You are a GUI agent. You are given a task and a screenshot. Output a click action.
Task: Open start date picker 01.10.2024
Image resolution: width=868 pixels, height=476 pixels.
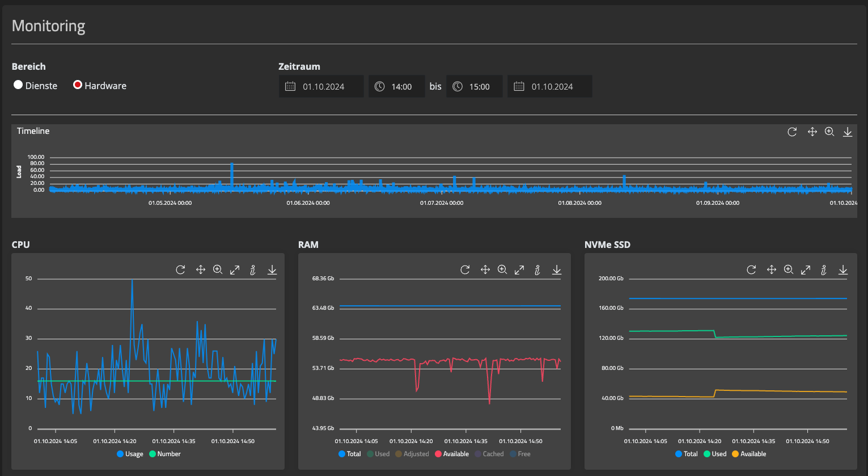click(x=321, y=86)
